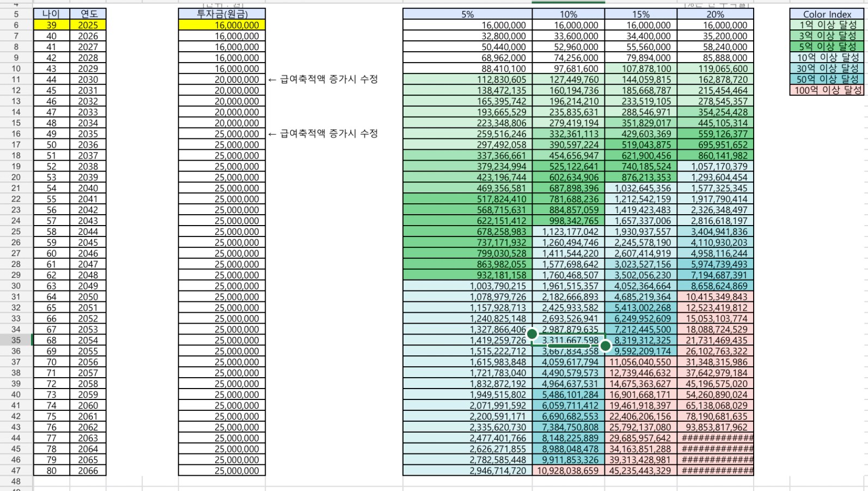Click the value 8,319,312,325
868x491 pixels.
pyautogui.click(x=640, y=341)
